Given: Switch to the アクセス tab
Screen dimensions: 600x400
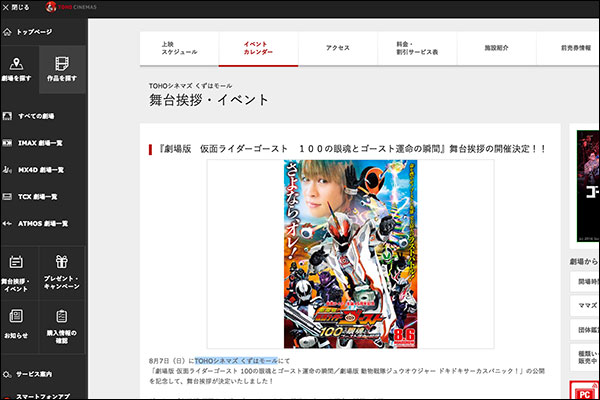Looking at the screenshot, I should click(337, 48).
